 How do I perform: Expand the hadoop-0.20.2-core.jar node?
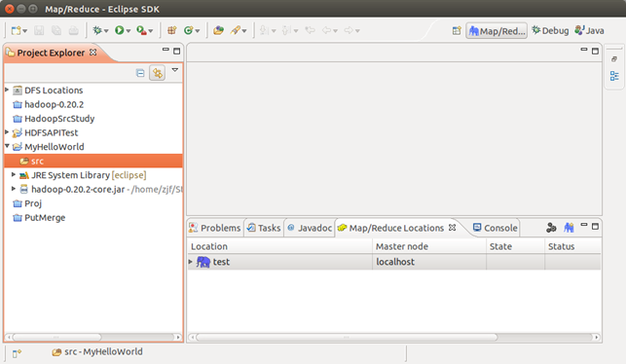tap(14, 189)
